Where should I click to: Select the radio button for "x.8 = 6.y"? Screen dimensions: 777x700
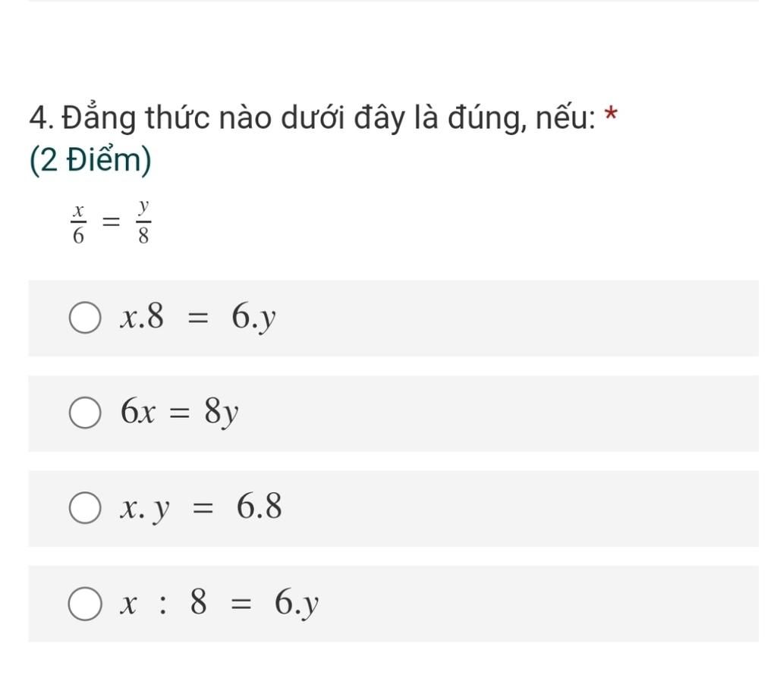coord(84,319)
